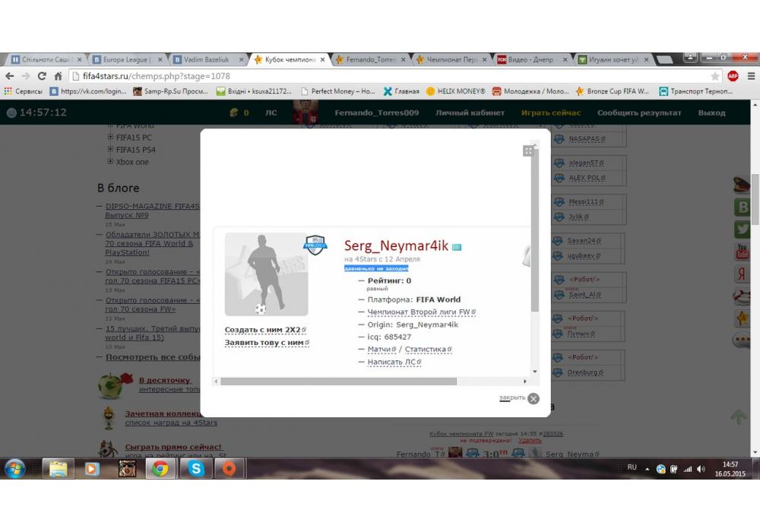
Task: Open the YouTube icon in right sidebar
Action: click(742, 252)
